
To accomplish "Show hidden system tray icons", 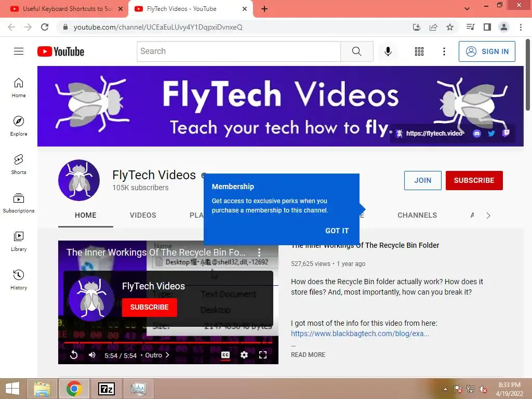I will click(x=445, y=389).
